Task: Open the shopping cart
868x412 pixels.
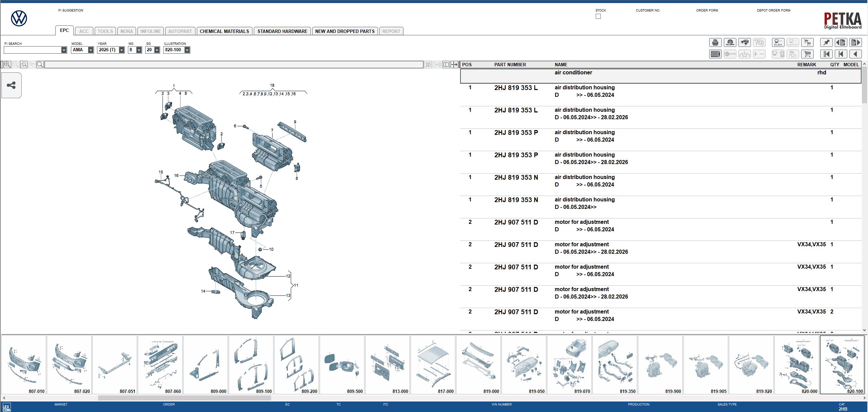Action: tap(808, 54)
